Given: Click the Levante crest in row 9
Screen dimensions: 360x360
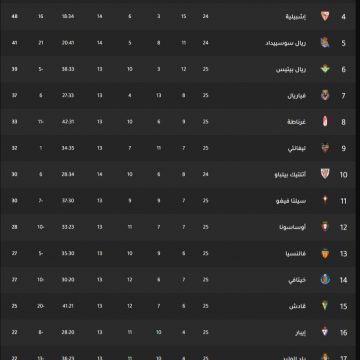Looking at the screenshot, I should tap(325, 148).
